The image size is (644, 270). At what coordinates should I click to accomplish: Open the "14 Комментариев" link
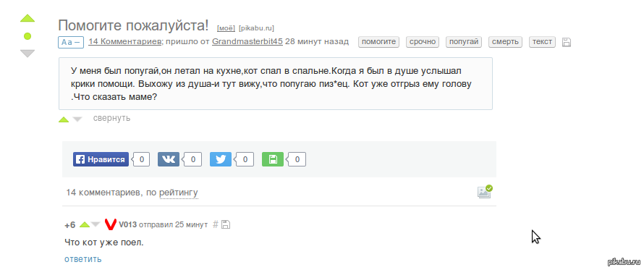point(124,41)
